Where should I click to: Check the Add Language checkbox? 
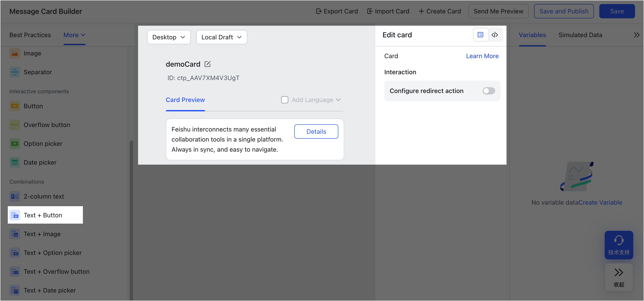[284, 100]
